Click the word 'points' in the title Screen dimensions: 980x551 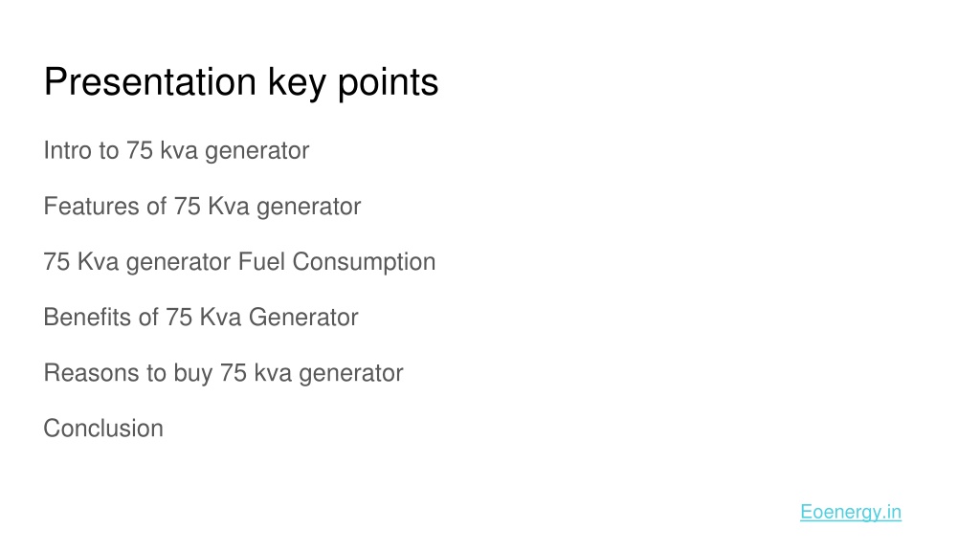point(389,83)
